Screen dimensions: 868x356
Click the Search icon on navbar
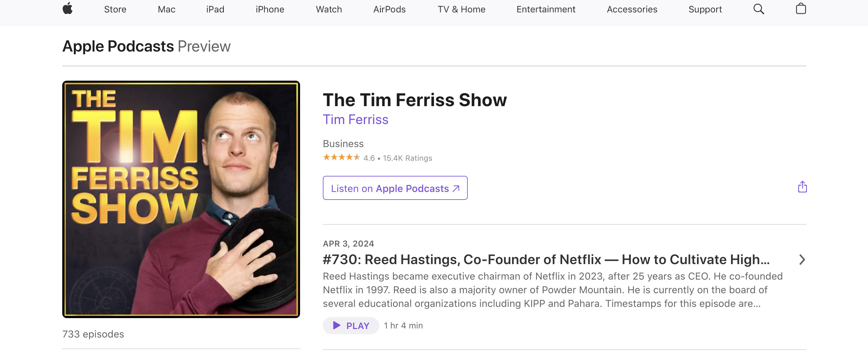click(x=758, y=8)
